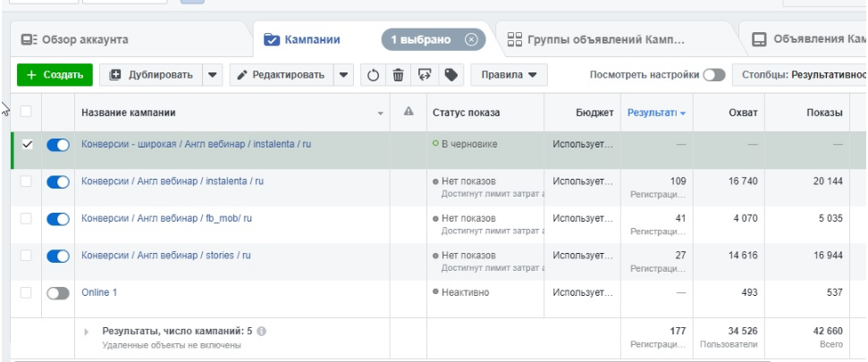Viewport: 868px width, 362px height.
Task: Enable the 'Online 1' campaign switch
Action: tap(58, 293)
